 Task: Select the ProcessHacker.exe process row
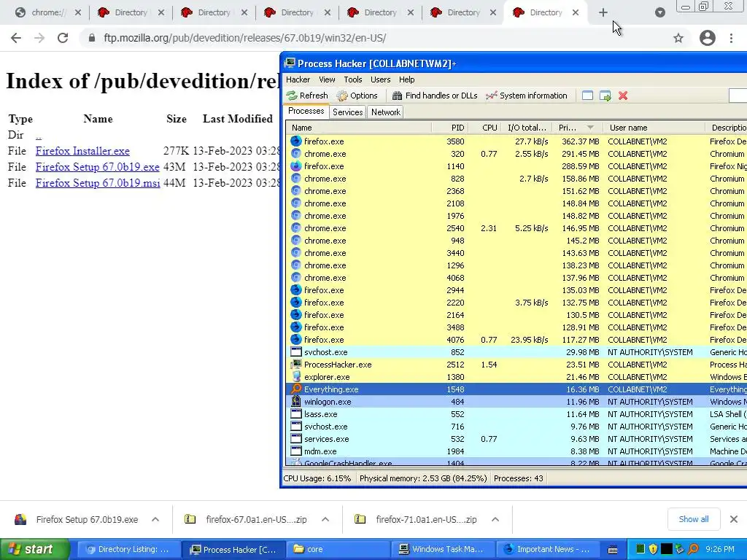[516, 365]
